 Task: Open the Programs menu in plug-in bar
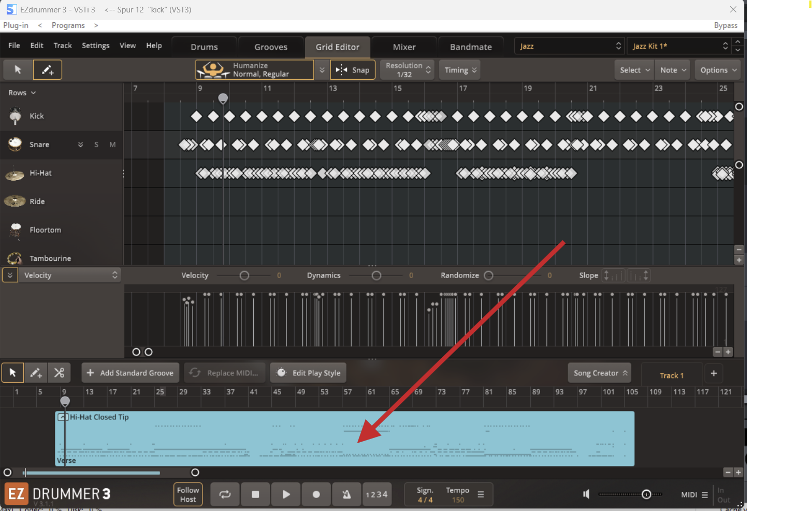(x=68, y=25)
